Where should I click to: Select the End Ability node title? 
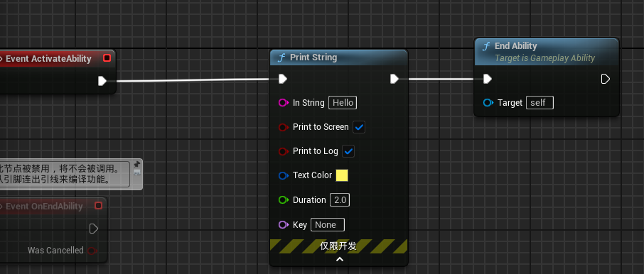point(515,46)
